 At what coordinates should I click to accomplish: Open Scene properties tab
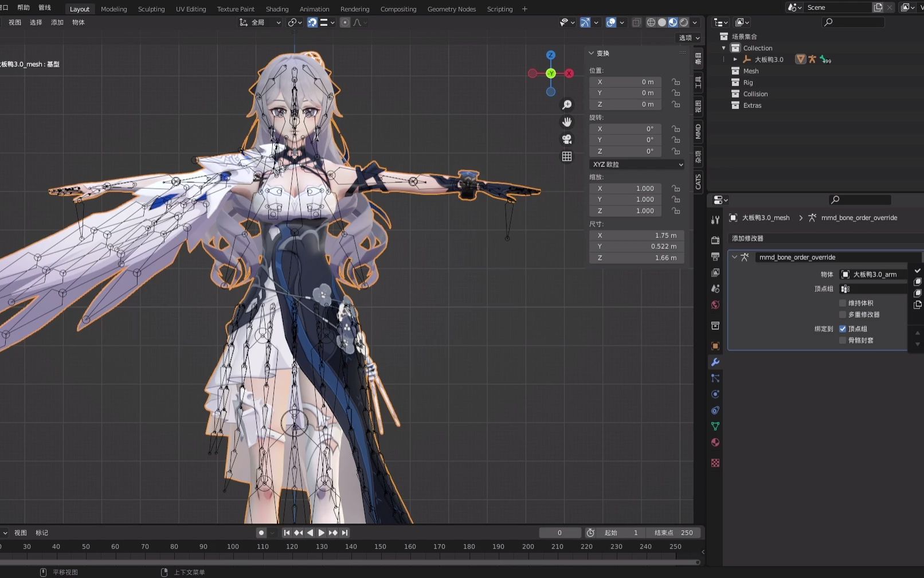click(715, 288)
